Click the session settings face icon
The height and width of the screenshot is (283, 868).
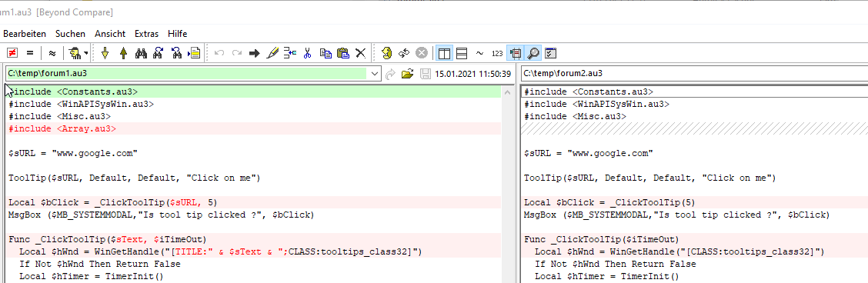pyautogui.click(x=386, y=53)
